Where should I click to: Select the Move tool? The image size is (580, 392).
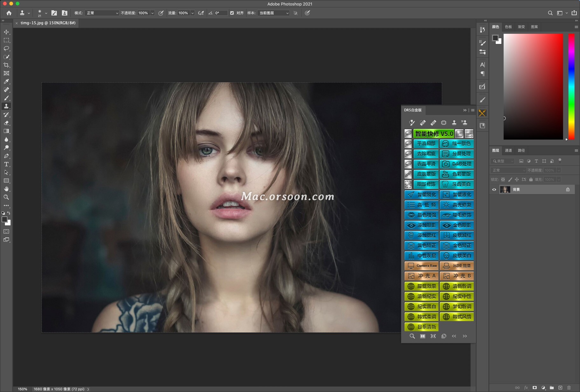(6, 32)
